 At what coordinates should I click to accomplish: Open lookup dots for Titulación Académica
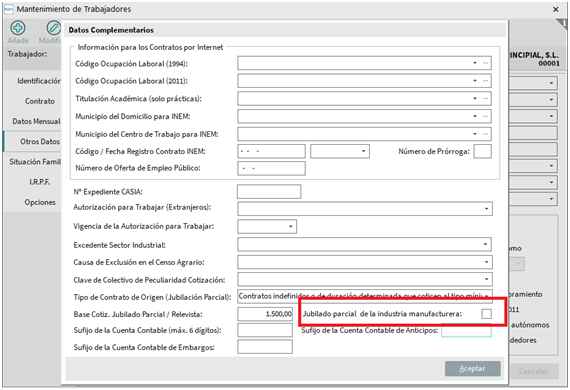[x=485, y=98]
